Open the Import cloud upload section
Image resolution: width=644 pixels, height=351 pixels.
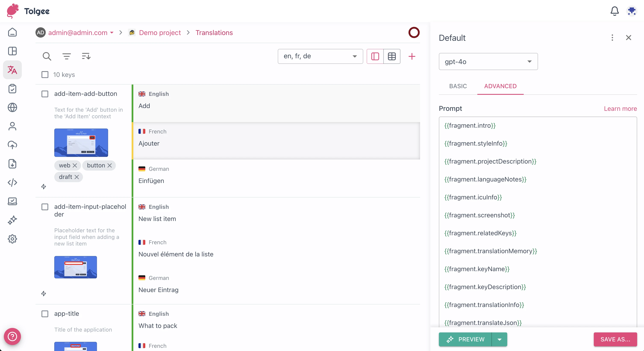(x=12, y=145)
